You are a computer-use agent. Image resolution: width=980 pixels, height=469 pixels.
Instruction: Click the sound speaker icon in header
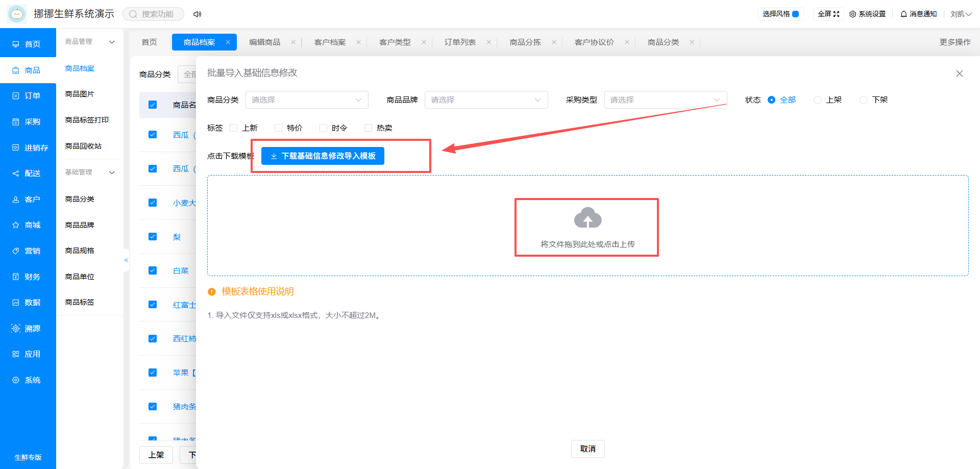click(x=197, y=14)
